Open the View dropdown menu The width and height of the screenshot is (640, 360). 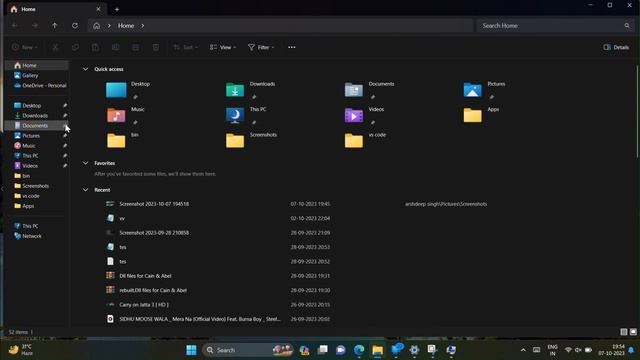pyautogui.click(x=223, y=47)
